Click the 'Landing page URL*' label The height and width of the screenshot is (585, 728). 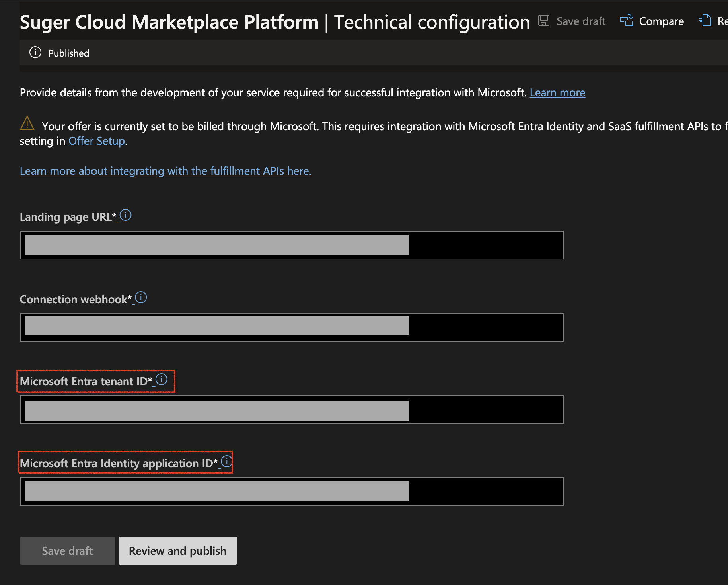(x=68, y=217)
